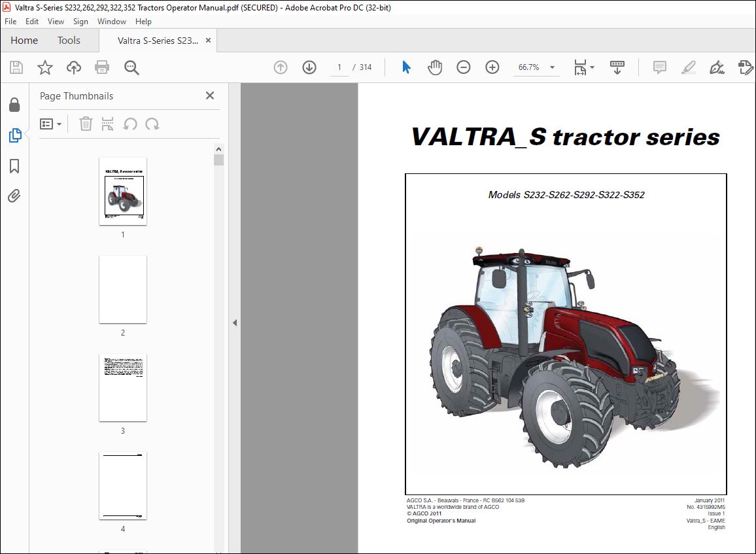Select the highlight text pen tool

pos(689,67)
